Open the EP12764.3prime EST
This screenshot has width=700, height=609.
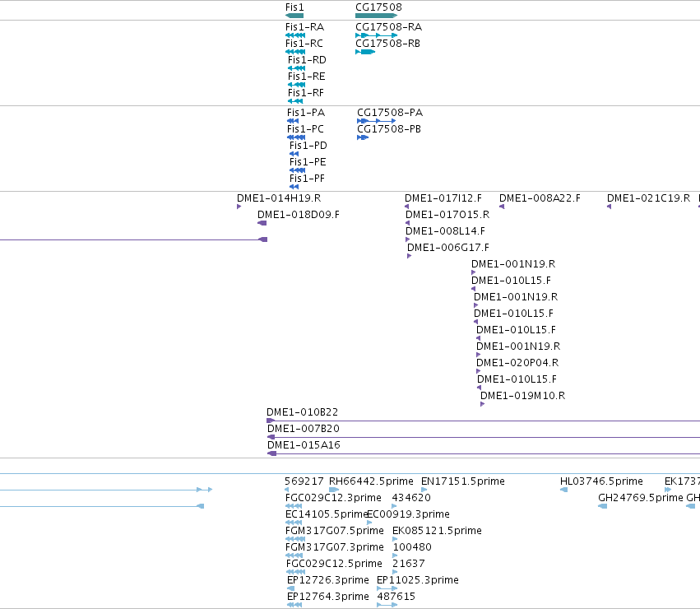pos(294,605)
